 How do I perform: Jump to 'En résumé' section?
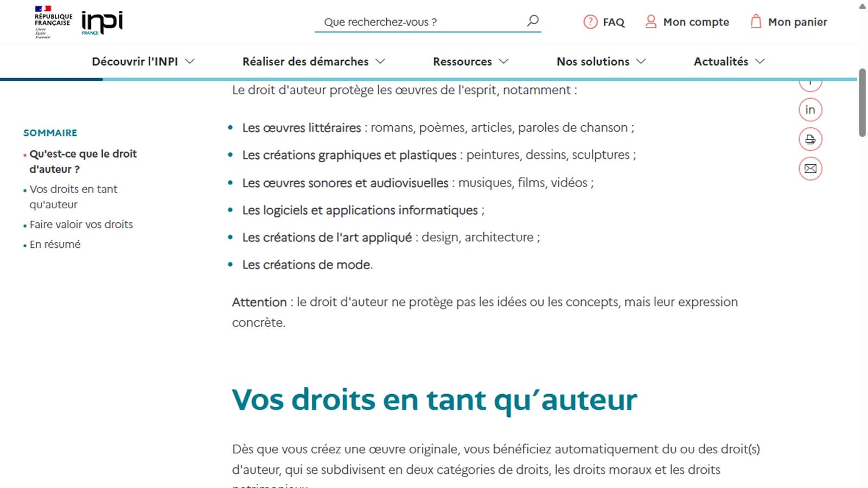point(55,245)
